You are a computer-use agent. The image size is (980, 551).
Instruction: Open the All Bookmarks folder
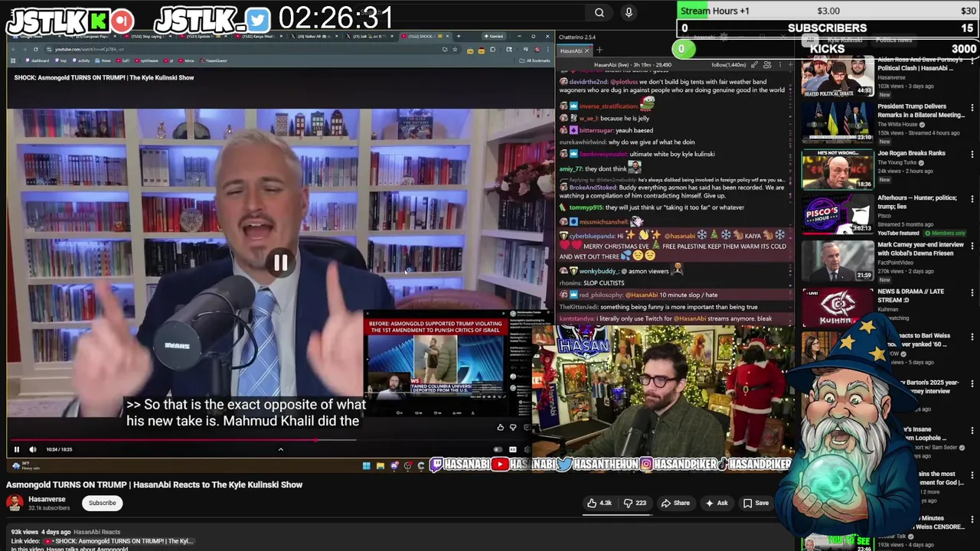tap(535, 60)
